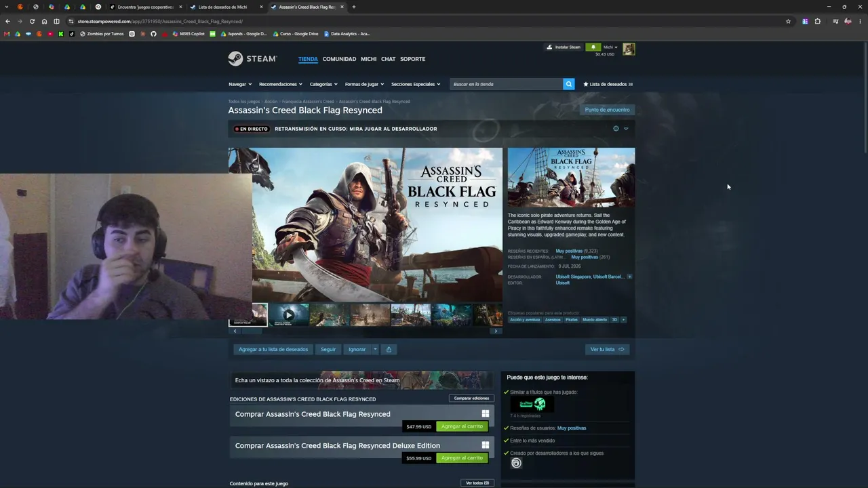Open the COMUNIDAD menu
The width and height of the screenshot is (868, 488).
click(x=339, y=59)
